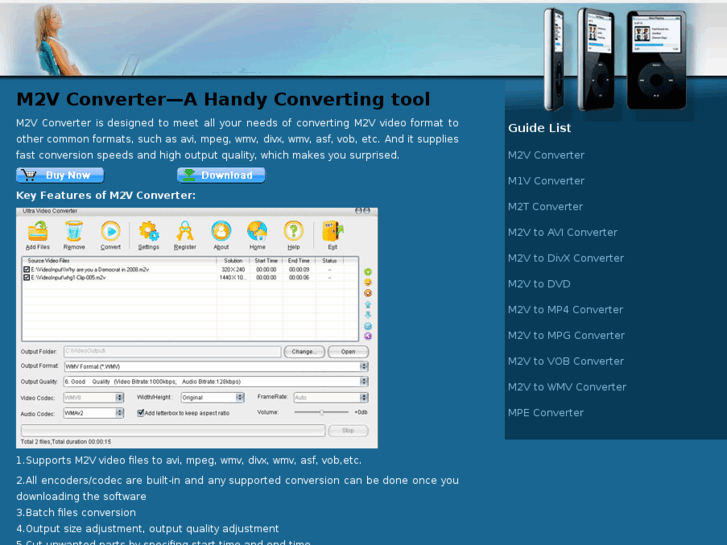Uncheck the uhg1-Clip-005.m2v file checkbox
727x545 pixels.
(26, 277)
